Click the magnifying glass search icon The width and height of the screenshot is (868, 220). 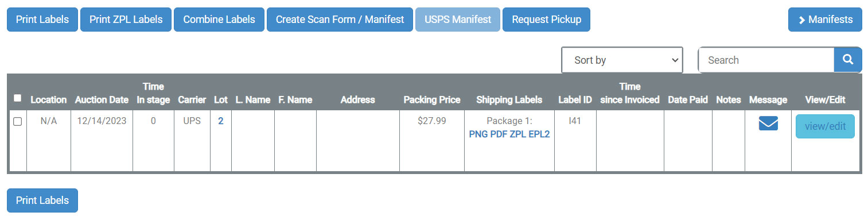click(x=848, y=60)
